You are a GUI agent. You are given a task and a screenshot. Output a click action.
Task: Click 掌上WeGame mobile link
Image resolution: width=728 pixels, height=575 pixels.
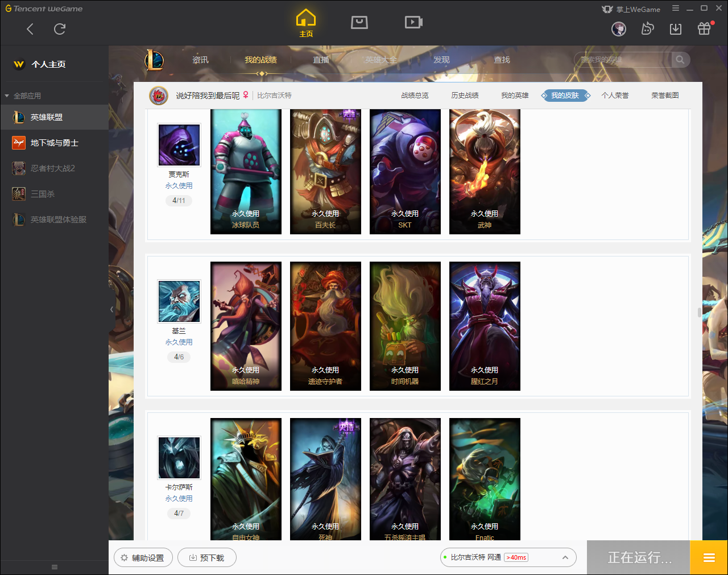pos(631,9)
